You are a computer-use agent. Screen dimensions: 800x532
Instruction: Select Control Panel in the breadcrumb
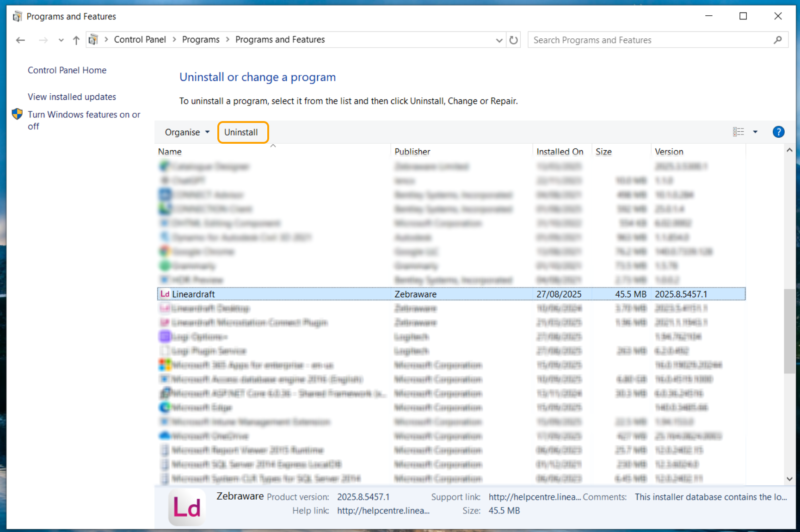[x=140, y=40]
